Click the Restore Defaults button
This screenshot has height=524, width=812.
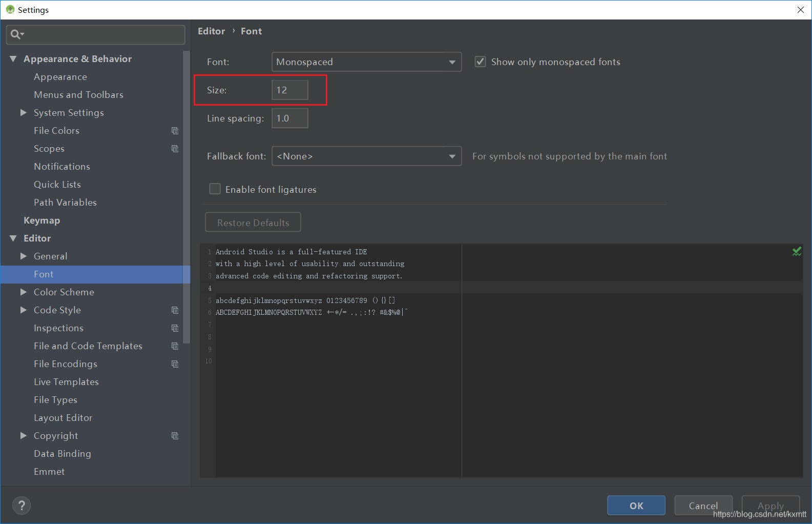(x=253, y=223)
